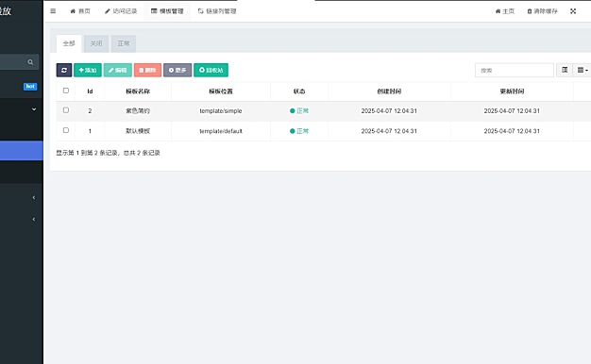
Task: Show 全部 (all) status filter tab
Action: (x=69, y=43)
